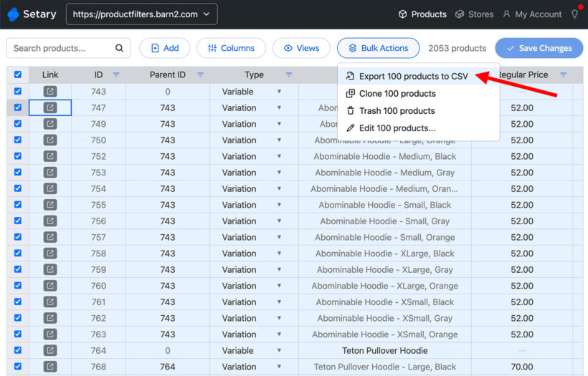This screenshot has height=376, width=588.
Task: Click the Save Changes button
Action: (539, 48)
